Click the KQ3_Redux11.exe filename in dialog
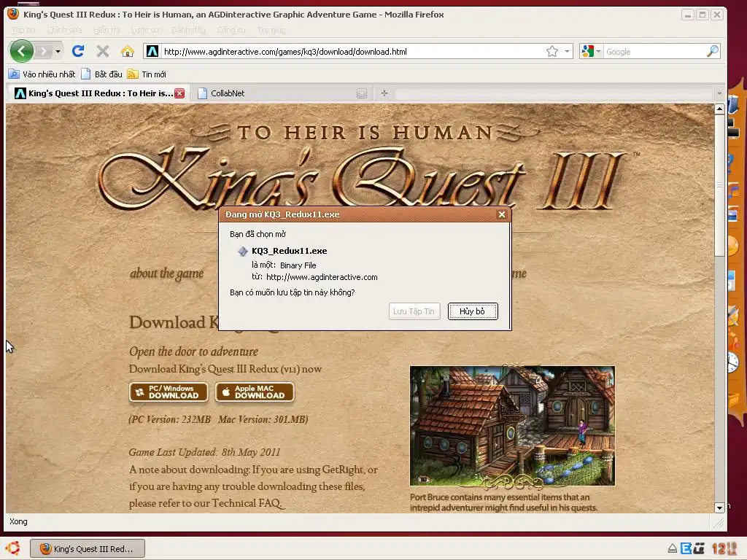Image resolution: width=747 pixels, height=560 pixels. (x=289, y=251)
